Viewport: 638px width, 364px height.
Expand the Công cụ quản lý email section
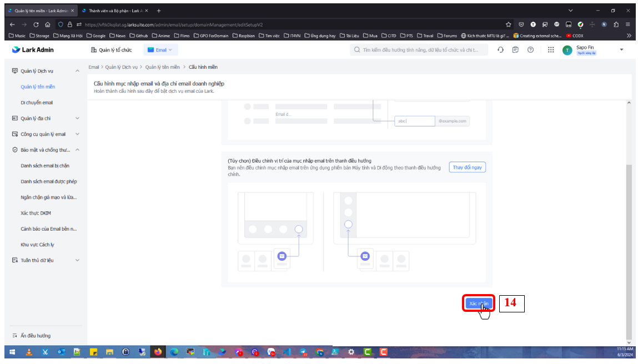77,134
